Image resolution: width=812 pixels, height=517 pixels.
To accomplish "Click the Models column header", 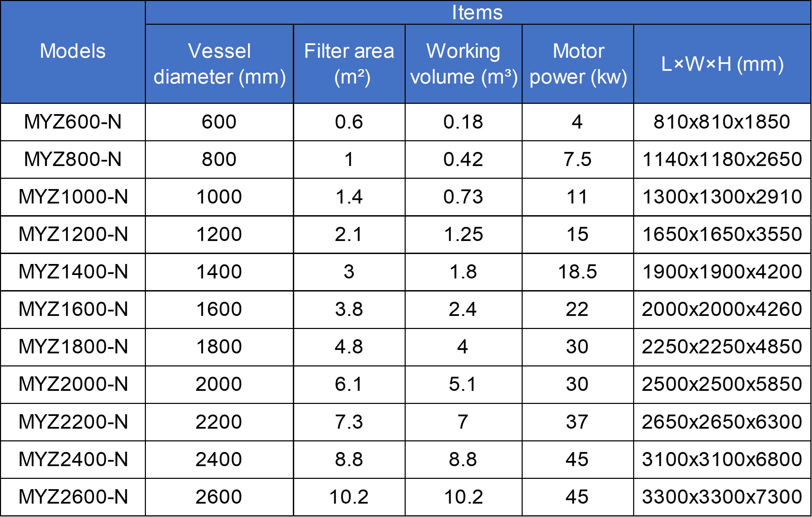I will coord(73,52).
